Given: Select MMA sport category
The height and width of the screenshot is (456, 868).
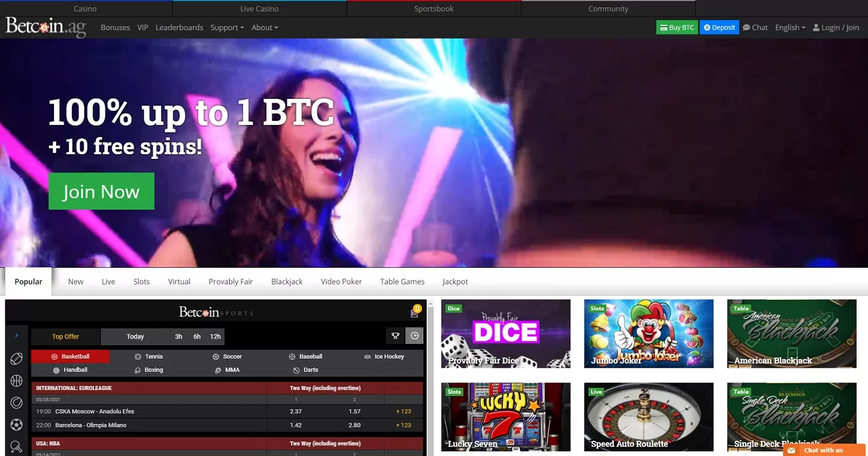Looking at the screenshot, I should (227, 370).
